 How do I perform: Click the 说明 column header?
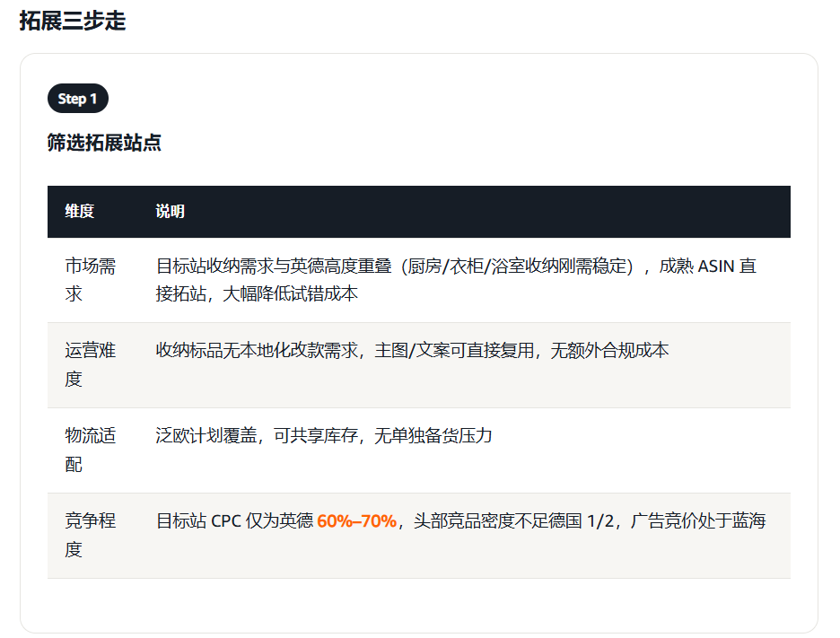(x=170, y=211)
